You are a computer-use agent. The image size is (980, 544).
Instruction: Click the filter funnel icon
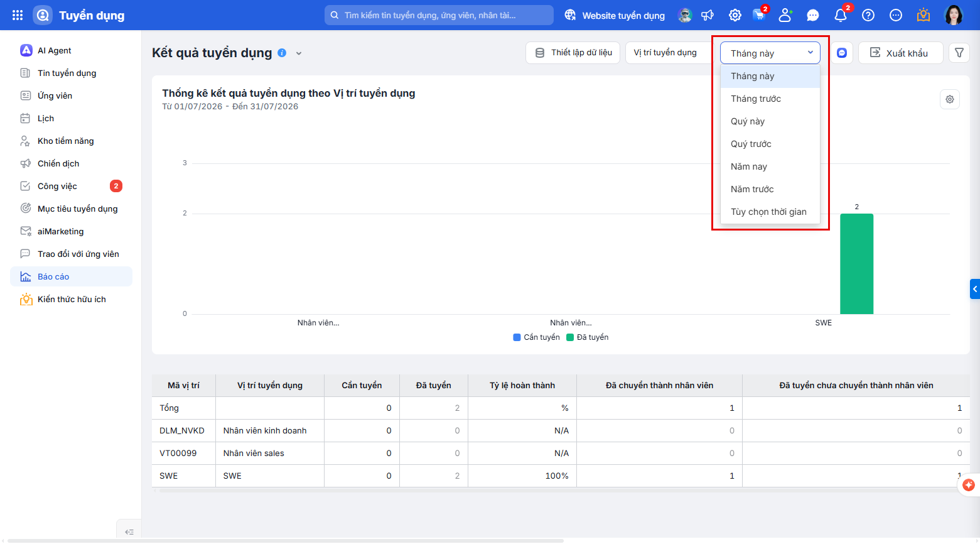pyautogui.click(x=959, y=53)
